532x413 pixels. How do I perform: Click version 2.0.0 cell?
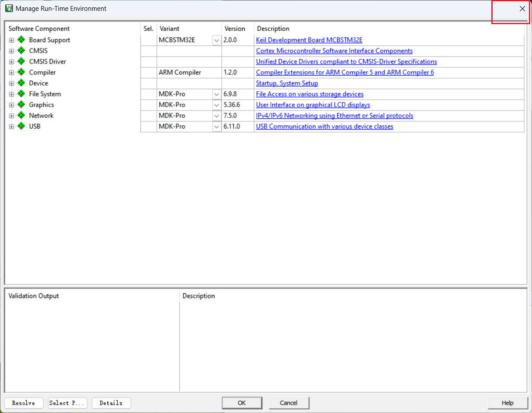[x=238, y=40]
